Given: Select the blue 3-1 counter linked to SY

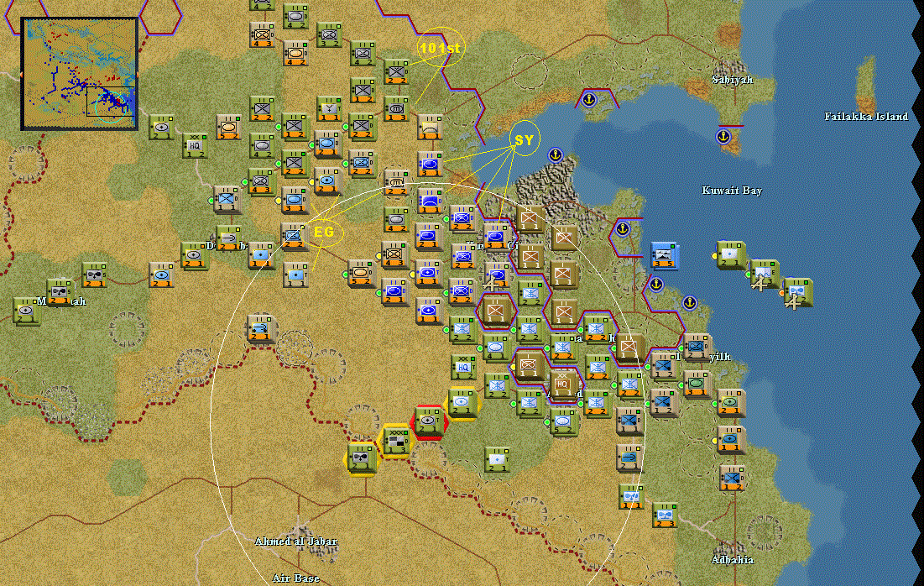Looking at the screenshot, I should pyautogui.click(x=431, y=164).
